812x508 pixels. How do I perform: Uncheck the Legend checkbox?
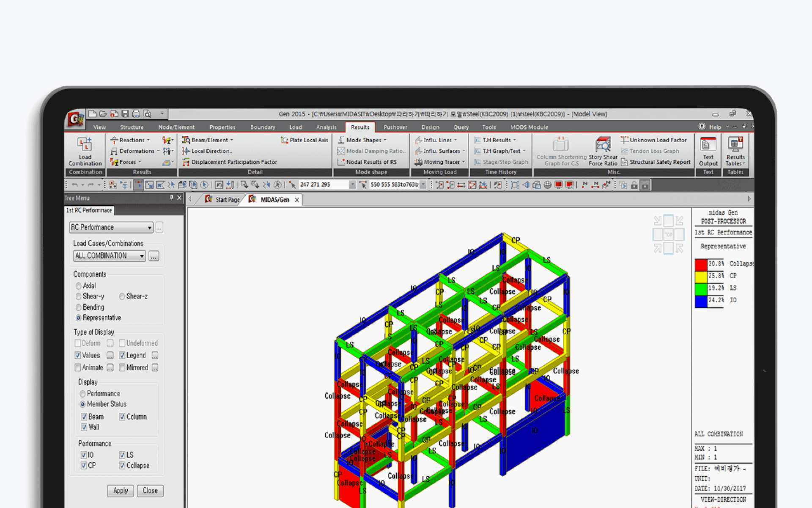click(x=122, y=356)
